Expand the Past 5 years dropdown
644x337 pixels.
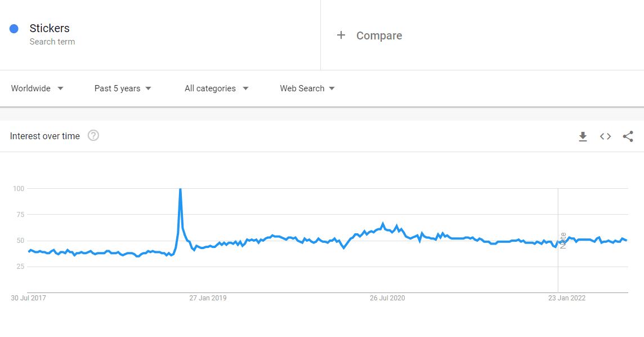tap(123, 88)
